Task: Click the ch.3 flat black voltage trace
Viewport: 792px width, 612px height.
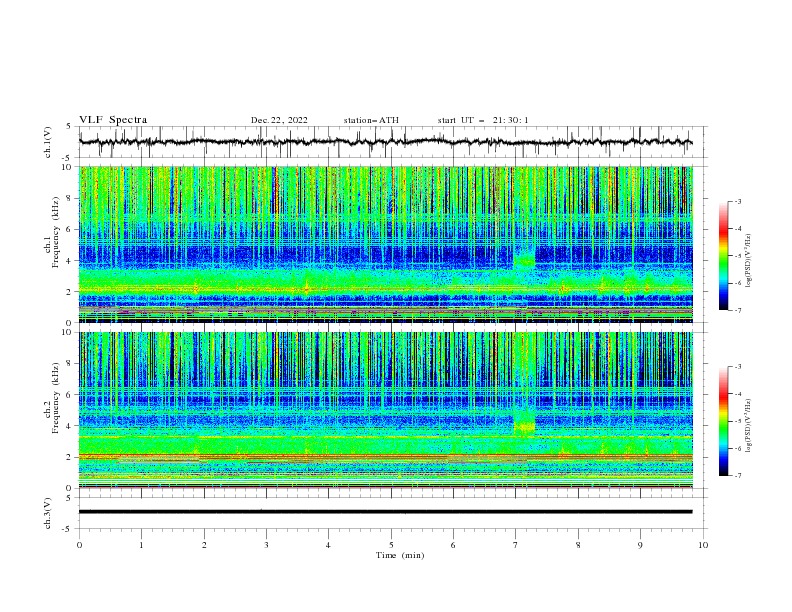Action: tap(385, 512)
